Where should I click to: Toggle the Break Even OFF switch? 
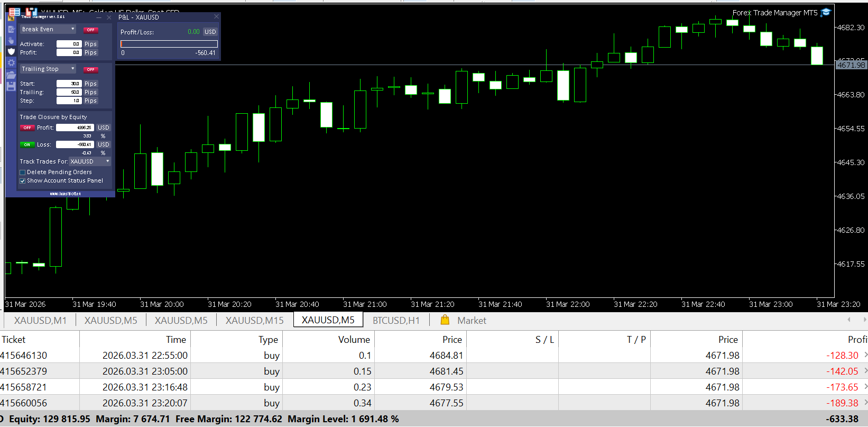click(90, 30)
